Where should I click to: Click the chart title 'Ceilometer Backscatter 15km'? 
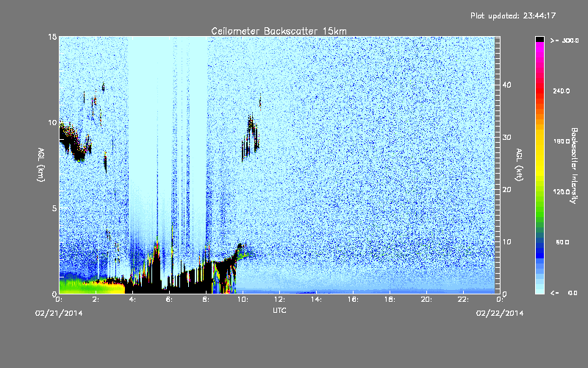click(x=279, y=31)
